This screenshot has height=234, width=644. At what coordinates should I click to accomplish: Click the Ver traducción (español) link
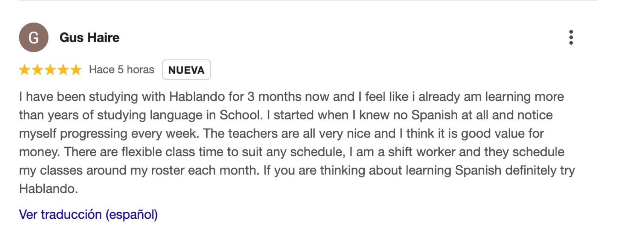pos(88,214)
